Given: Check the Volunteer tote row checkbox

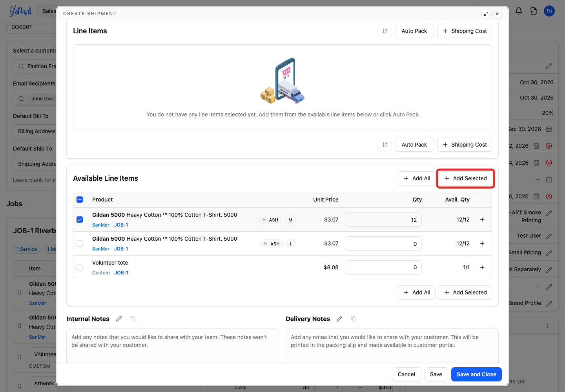Looking at the screenshot, I should pyautogui.click(x=80, y=267).
